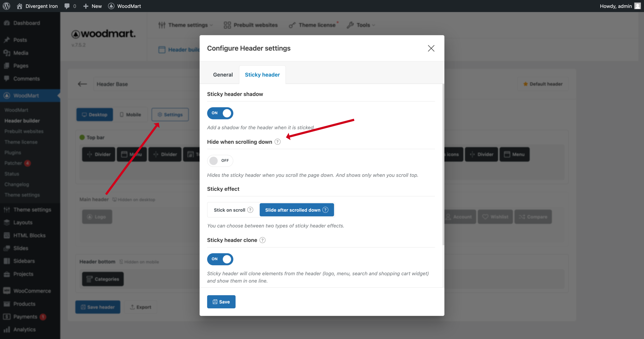Export the header configuration
Screen dimensions: 644x339
point(140,307)
